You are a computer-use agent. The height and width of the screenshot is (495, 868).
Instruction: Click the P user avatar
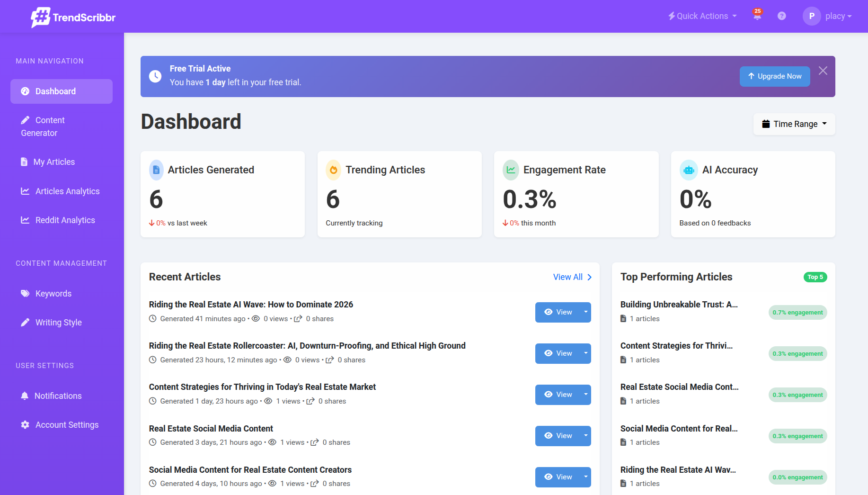812,16
